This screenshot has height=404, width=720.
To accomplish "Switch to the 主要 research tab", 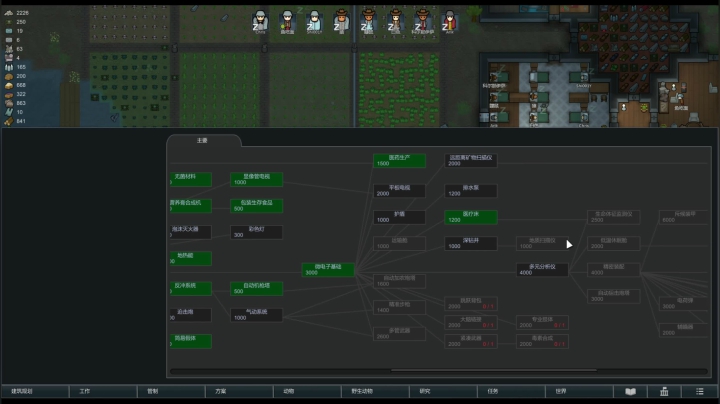I will (x=203, y=140).
